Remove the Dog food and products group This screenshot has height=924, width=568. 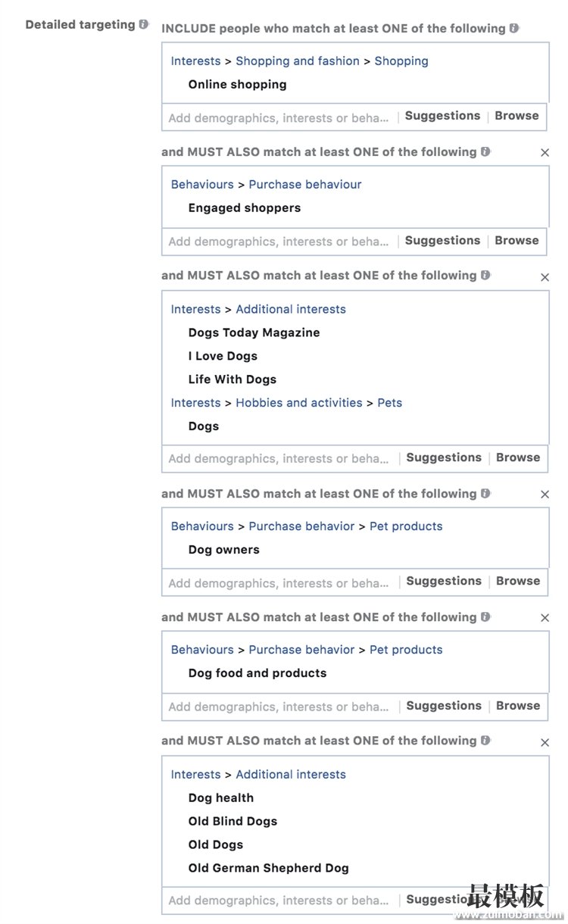545,618
